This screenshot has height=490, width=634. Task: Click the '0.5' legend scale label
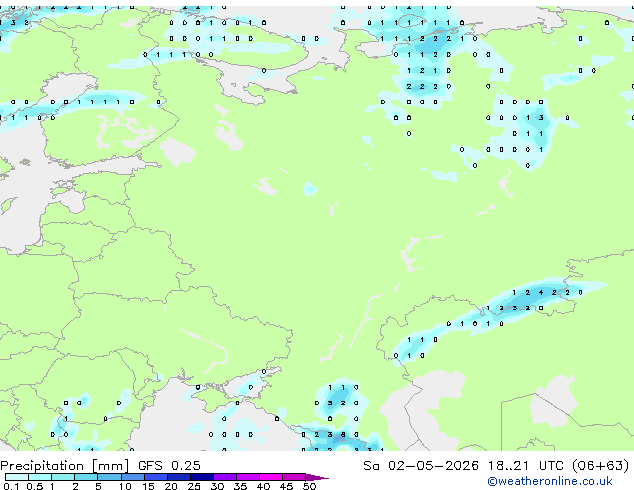pyautogui.click(x=34, y=486)
